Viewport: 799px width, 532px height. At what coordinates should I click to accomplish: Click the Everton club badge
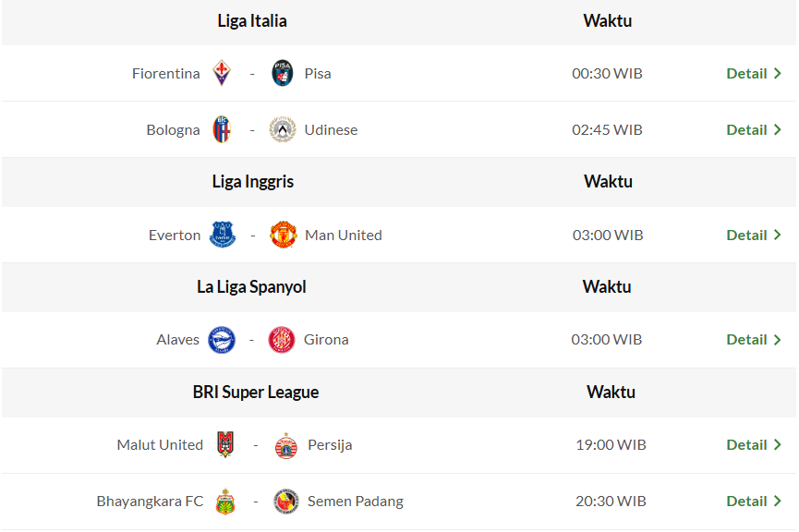click(x=223, y=235)
